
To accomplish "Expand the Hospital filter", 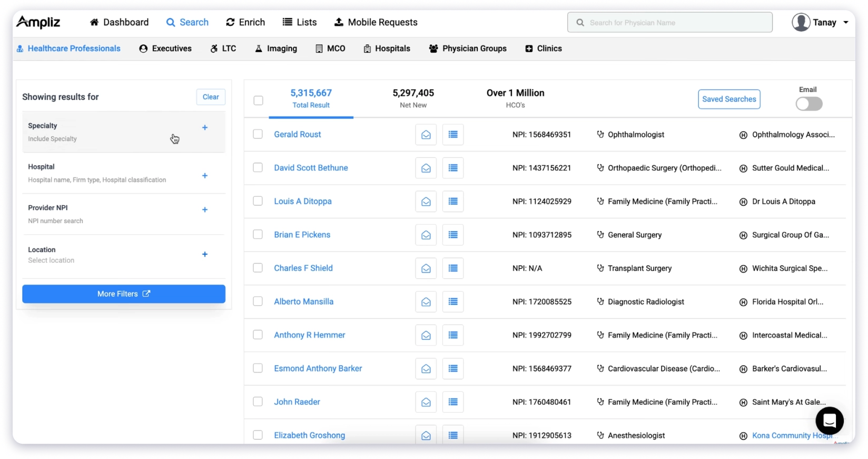I will point(205,176).
